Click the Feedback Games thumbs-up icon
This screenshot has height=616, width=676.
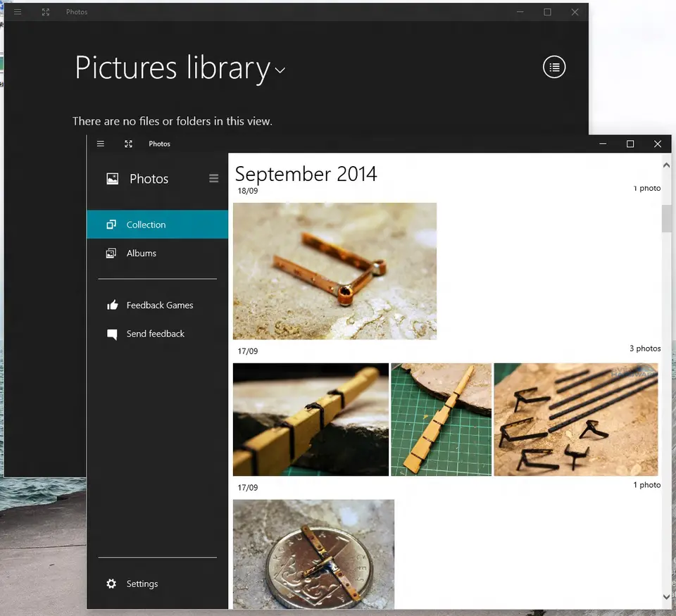[x=112, y=306]
